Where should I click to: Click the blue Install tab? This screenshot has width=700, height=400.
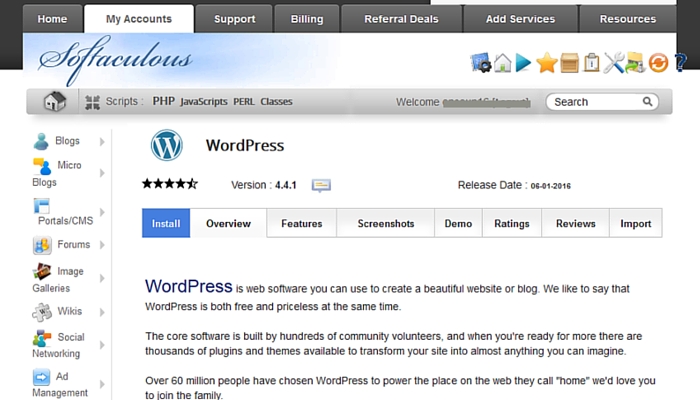coord(166,223)
